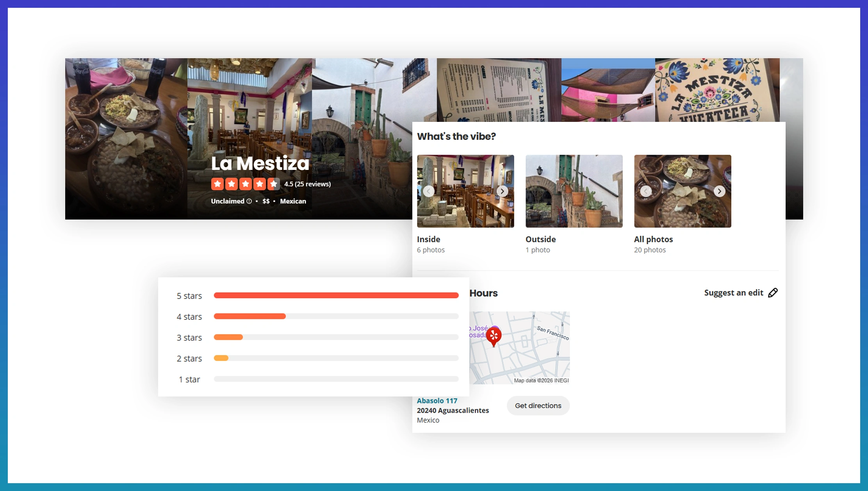
Task: Click the 4.5 (25 reviews) text
Action: [307, 184]
